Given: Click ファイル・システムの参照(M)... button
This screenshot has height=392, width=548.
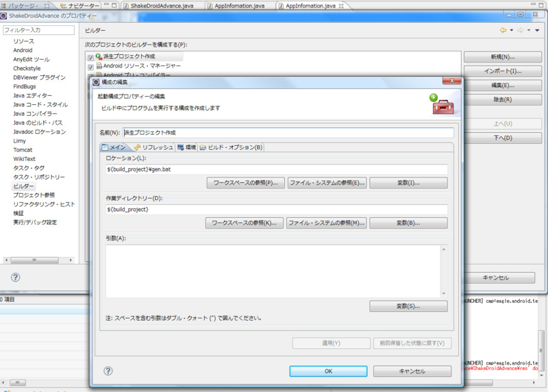Looking at the screenshot, I should pyautogui.click(x=327, y=223).
